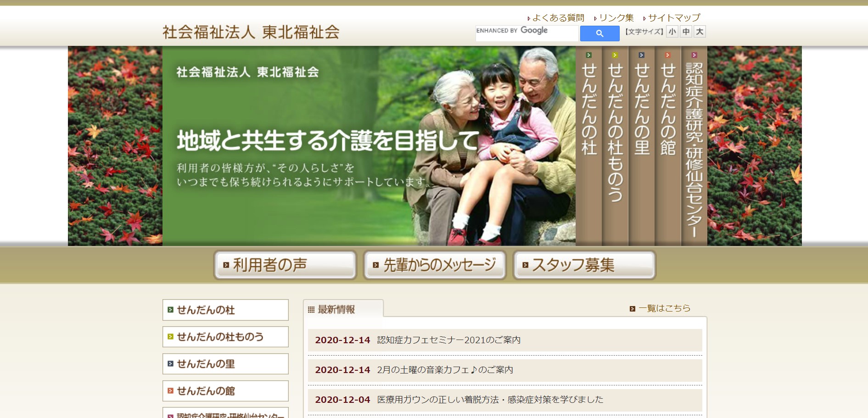868x418 pixels.
Task: Set text size to small (小)
Action: 672,32
